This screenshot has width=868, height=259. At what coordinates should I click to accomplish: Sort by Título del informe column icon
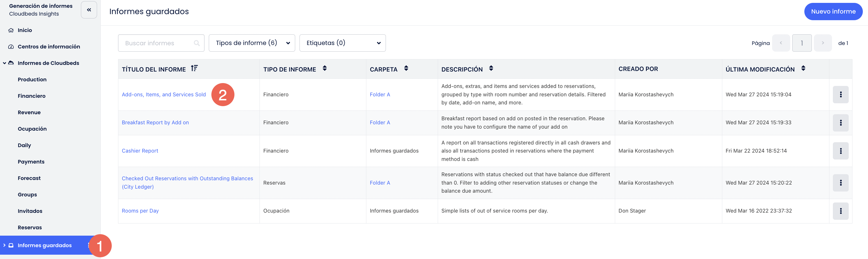(x=194, y=68)
